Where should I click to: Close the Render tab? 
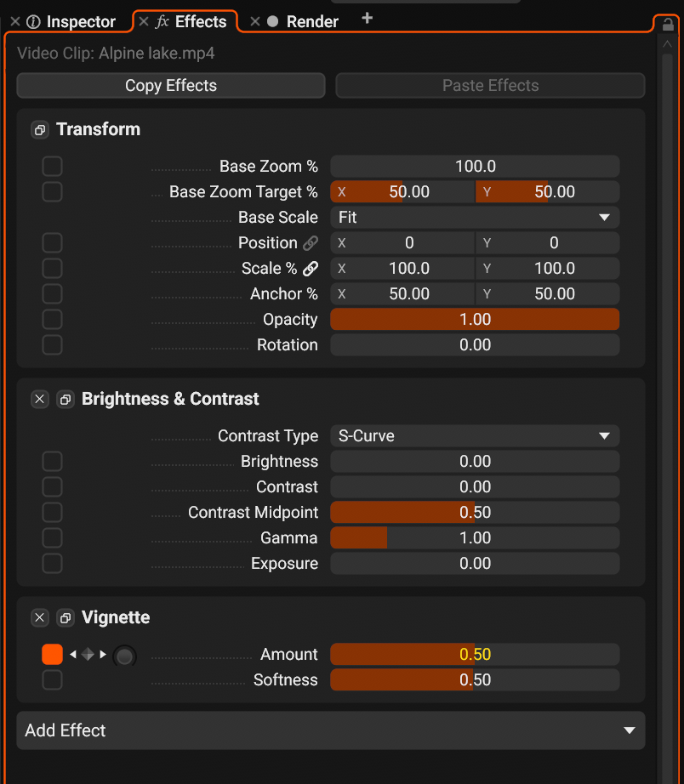255,21
